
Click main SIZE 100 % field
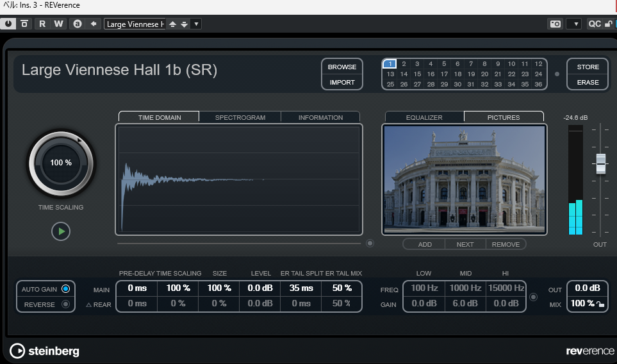pyautogui.click(x=219, y=288)
